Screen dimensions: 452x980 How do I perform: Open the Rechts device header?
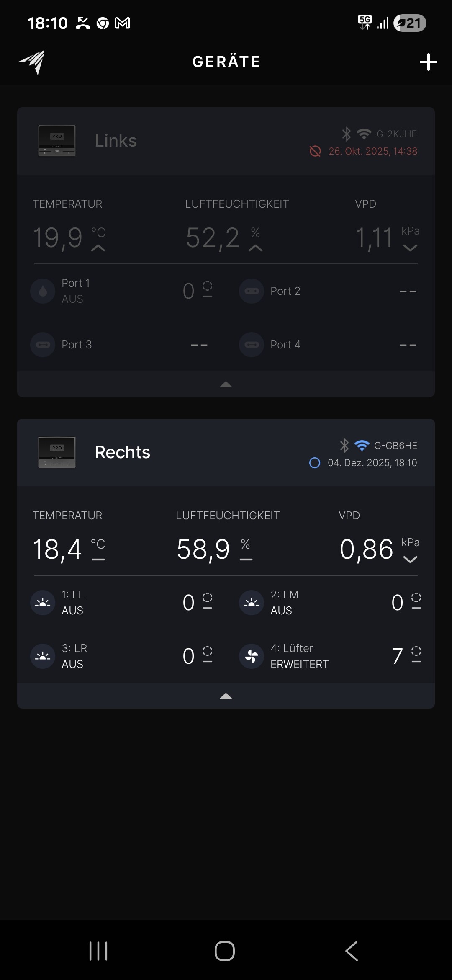226,453
